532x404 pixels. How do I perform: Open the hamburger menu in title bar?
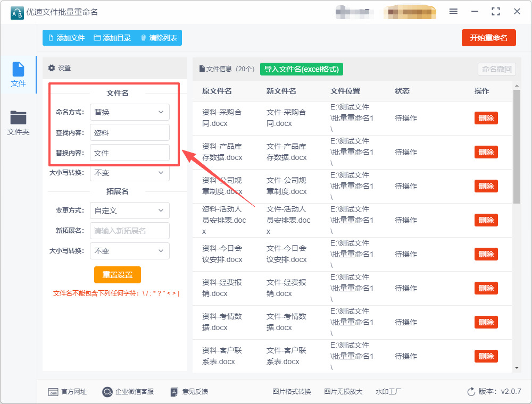tap(453, 11)
